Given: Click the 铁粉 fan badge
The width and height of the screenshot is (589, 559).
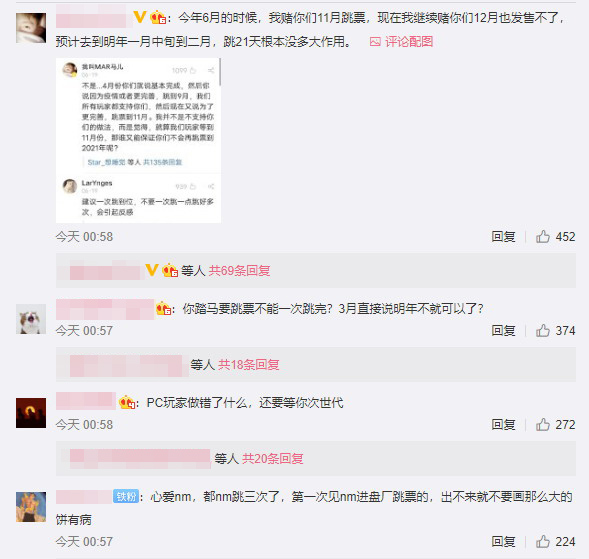Looking at the screenshot, I should 126,497.
